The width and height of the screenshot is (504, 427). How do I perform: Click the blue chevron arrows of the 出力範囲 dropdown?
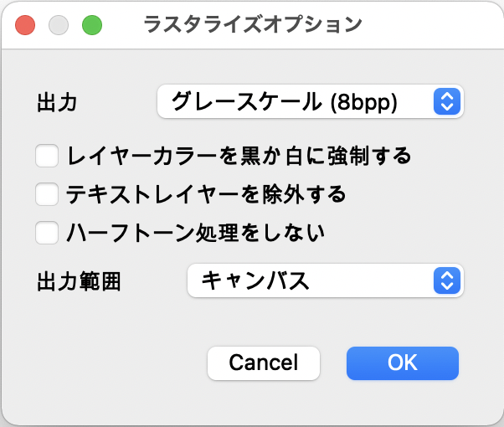447,280
